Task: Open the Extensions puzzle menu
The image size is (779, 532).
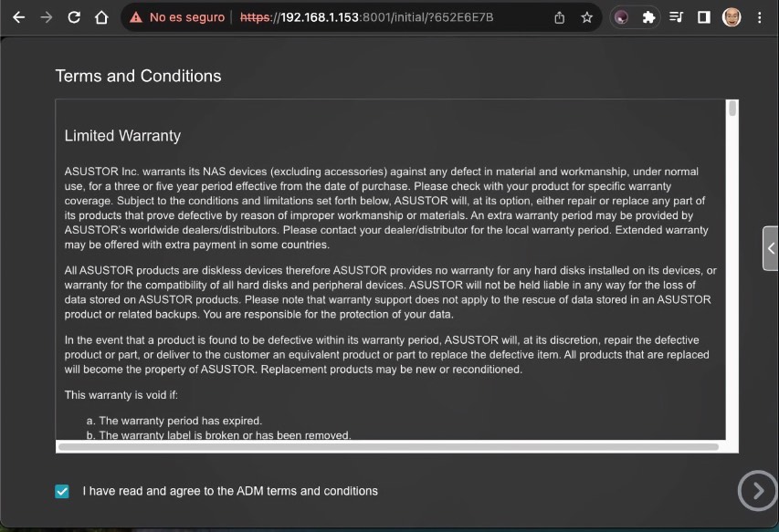Action: (x=648, y=17)
